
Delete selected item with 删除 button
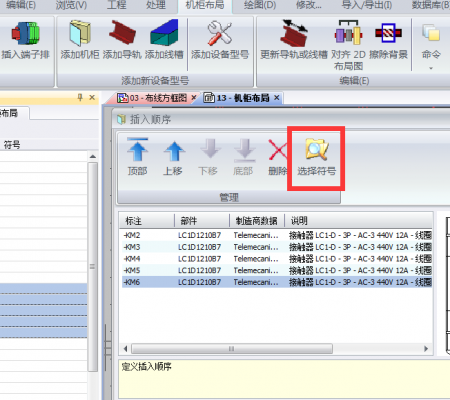click(x=277, y=157)
